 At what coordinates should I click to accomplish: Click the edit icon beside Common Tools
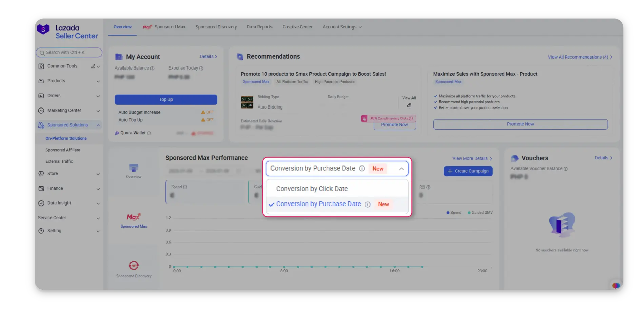tap(93, 66)
